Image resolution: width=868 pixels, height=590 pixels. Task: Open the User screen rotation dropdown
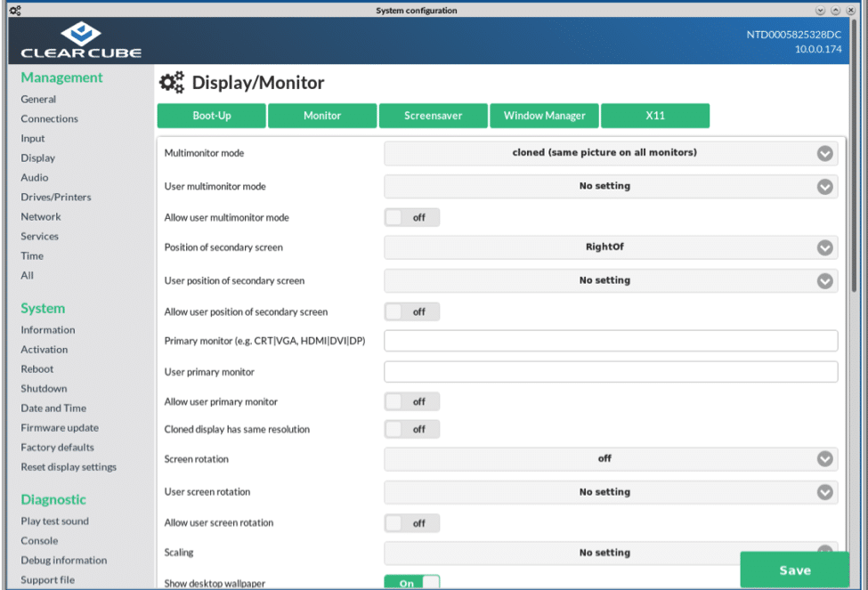[x=611, y=492]
